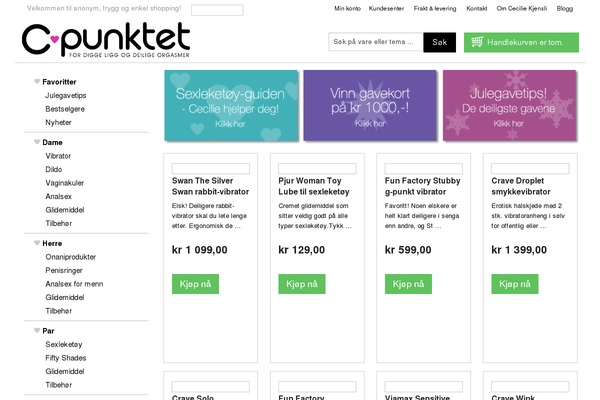600x400 pixels.
Task: Click the C-punktet logo
Action: pyautogui.click(x=106, y=40)
